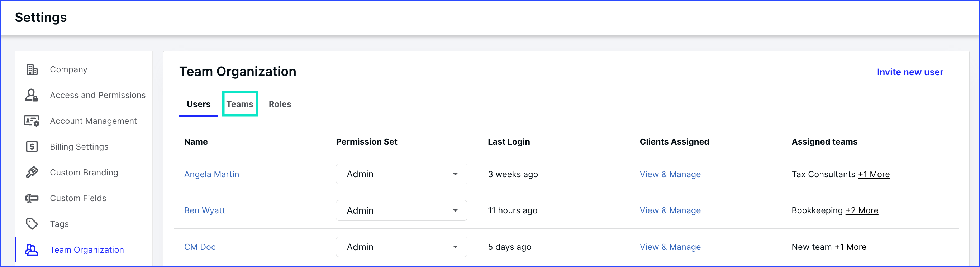Open Angela Martin's user profile link

211,174
